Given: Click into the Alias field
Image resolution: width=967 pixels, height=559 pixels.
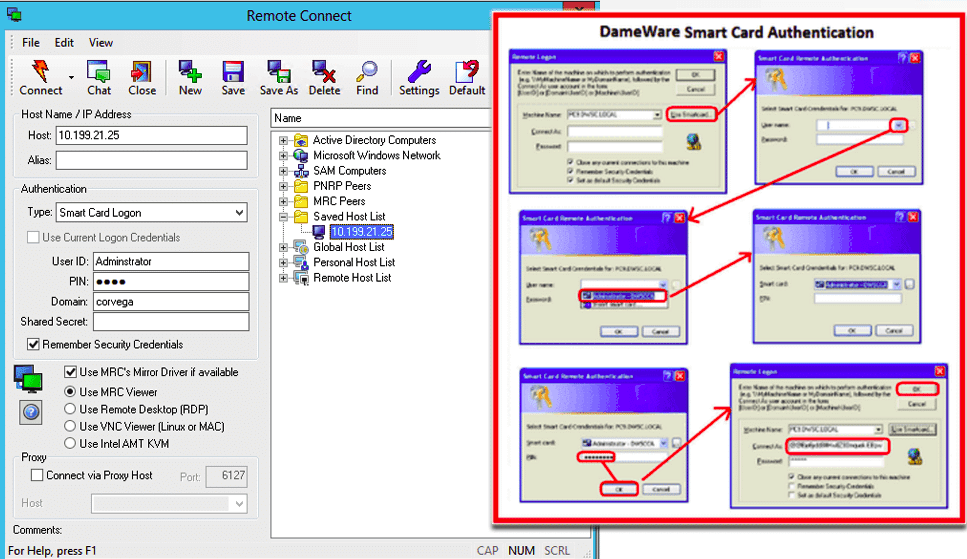Looking at the screenshot, I should point(152,160).
